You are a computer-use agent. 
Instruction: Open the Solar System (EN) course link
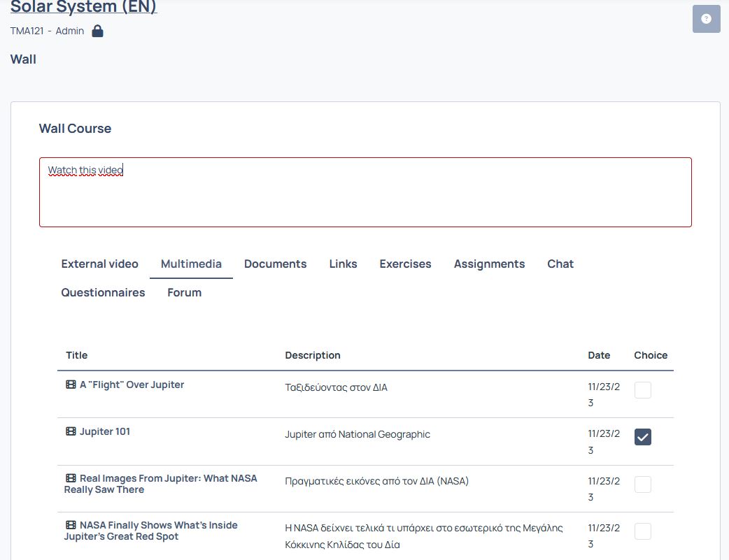(x=84, y=6)
